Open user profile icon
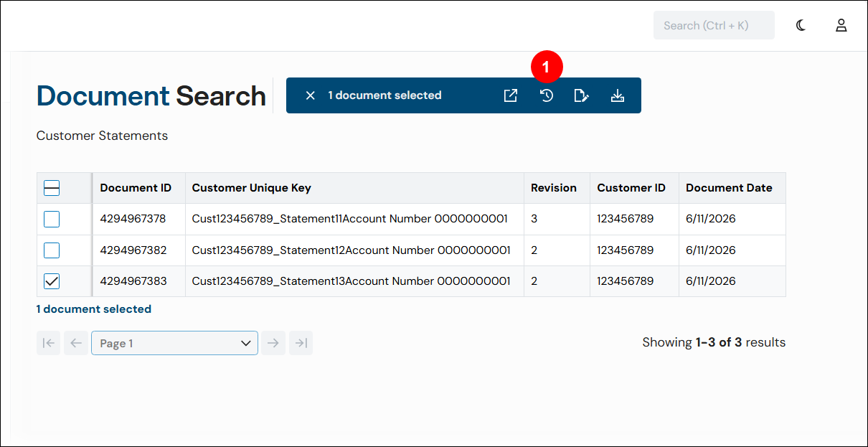This screenshot has width=868, height=447. [x=841, y=25]
